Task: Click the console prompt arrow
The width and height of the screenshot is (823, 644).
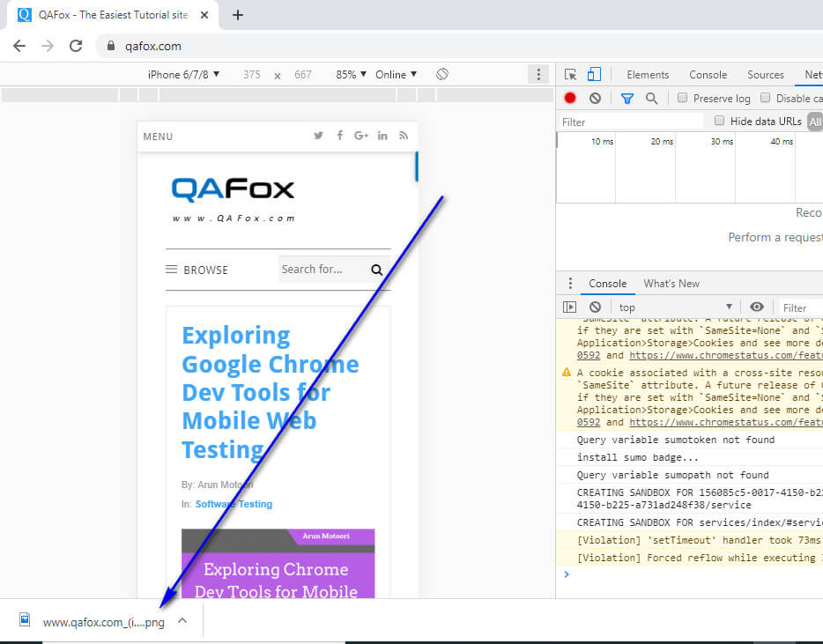Action: (567, 574)
